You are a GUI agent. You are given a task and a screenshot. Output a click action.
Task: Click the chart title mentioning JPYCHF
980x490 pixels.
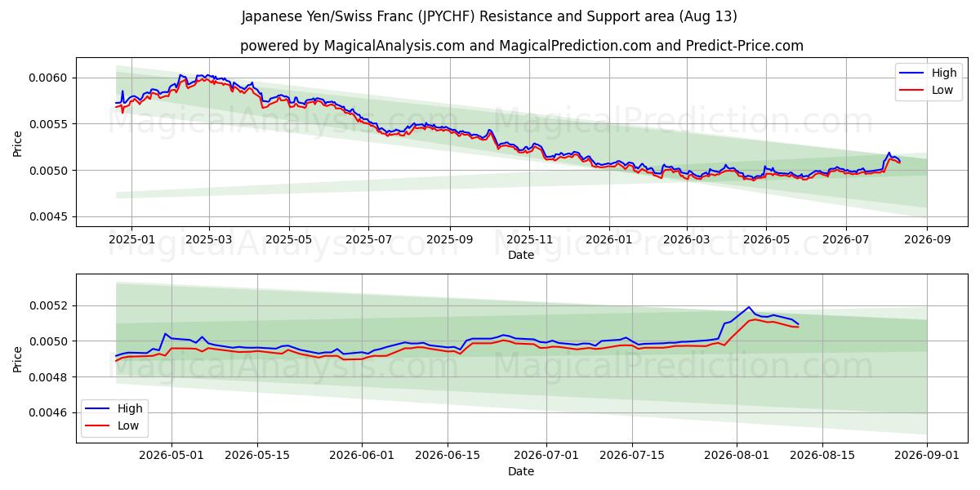click(x=489, y=16)
